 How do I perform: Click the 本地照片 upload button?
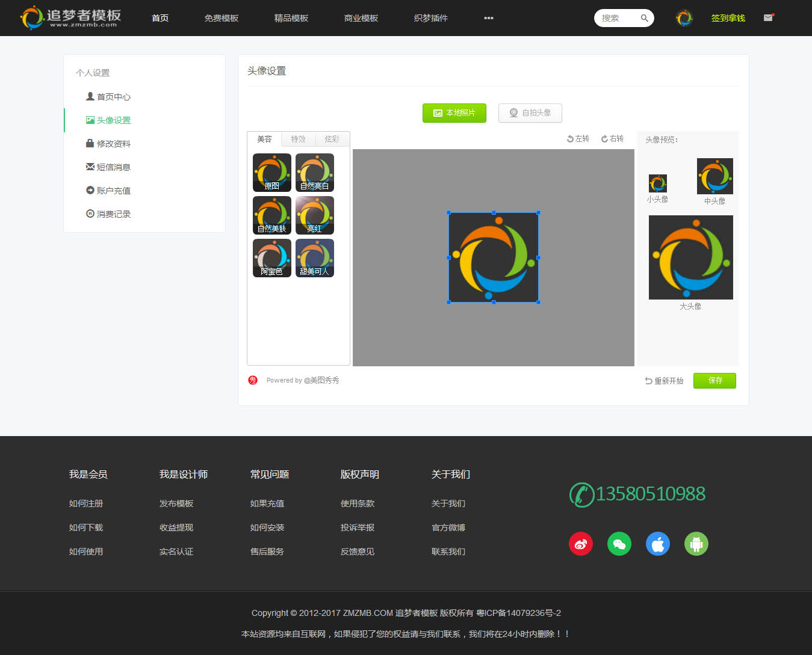(454, 113)
